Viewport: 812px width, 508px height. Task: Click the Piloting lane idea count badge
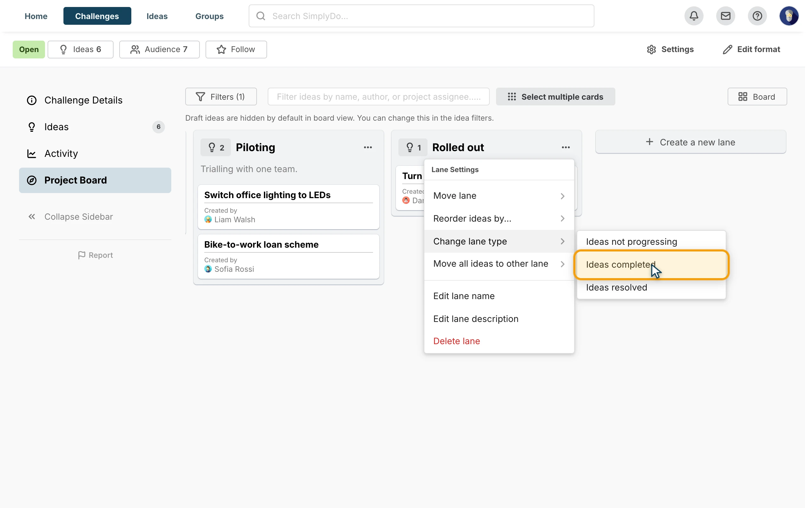pos(215,147)
